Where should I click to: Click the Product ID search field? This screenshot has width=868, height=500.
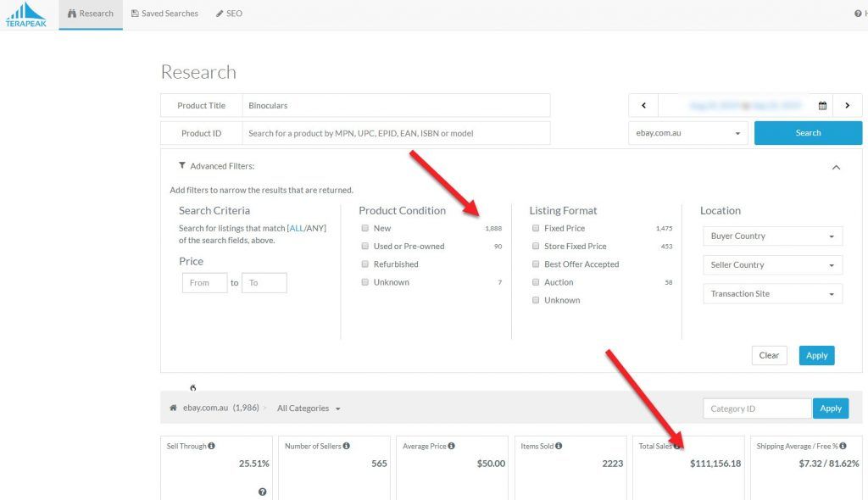pyautogui.click(x=397, y=133)
